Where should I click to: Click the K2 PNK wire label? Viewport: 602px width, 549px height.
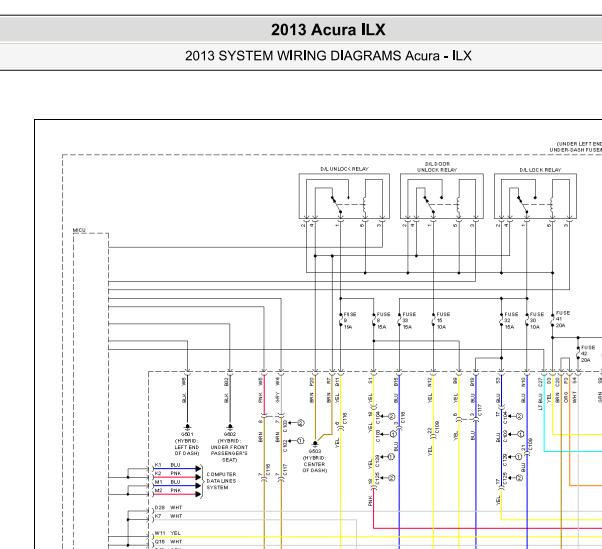[x=167, y=473]
